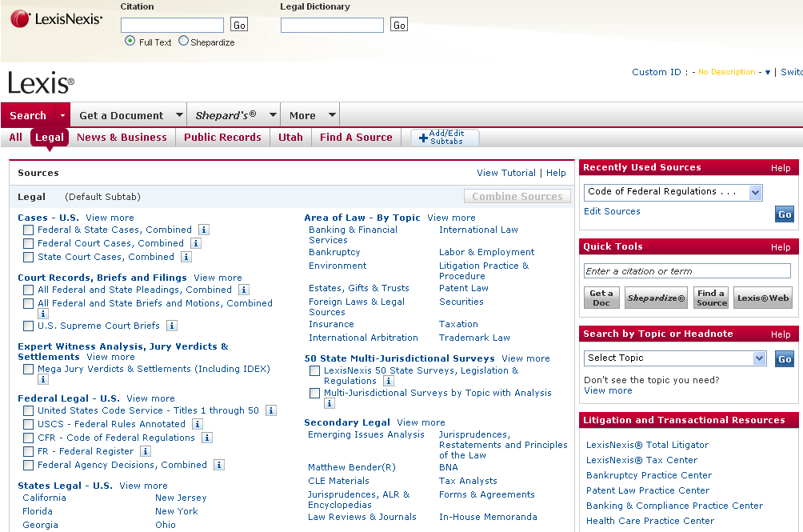The image size is (803, 532).
Task: Click info icon for FR - Federal Register
Action: (145, 452)
